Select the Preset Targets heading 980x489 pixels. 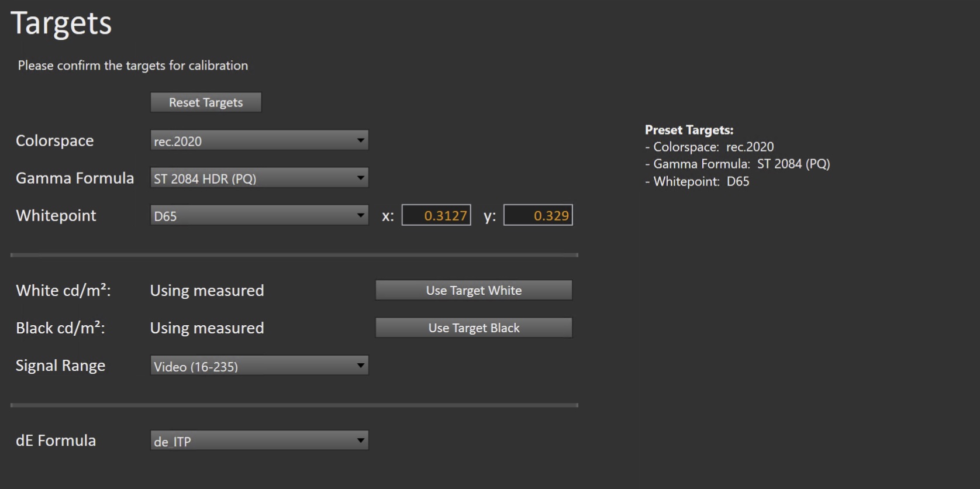(x=689, y=130)
